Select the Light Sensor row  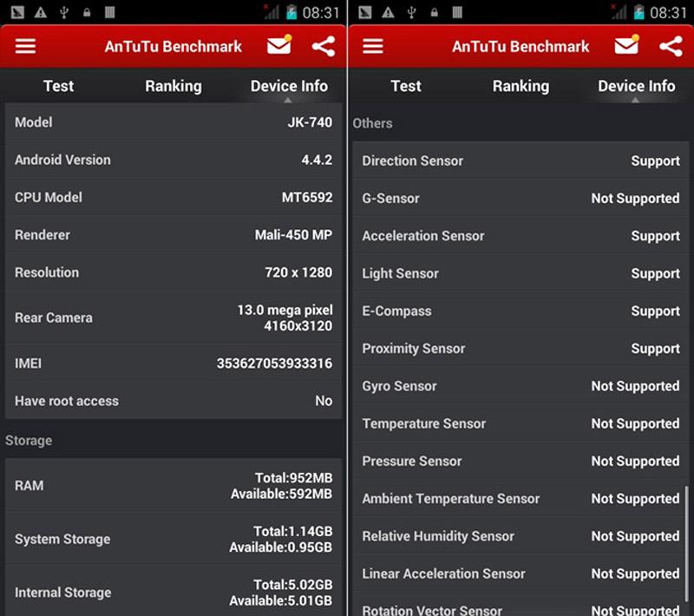click(x=520, y=273)
